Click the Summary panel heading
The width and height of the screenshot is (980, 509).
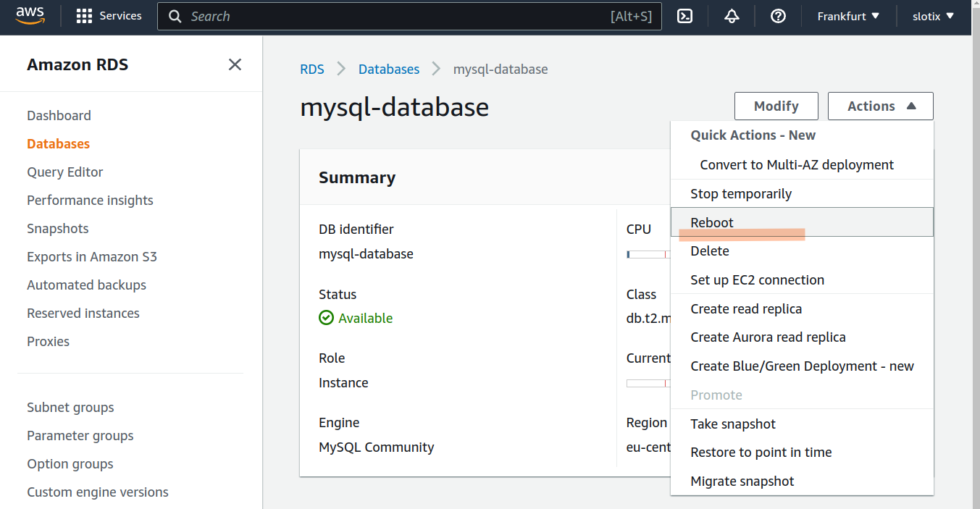(357, 177)
